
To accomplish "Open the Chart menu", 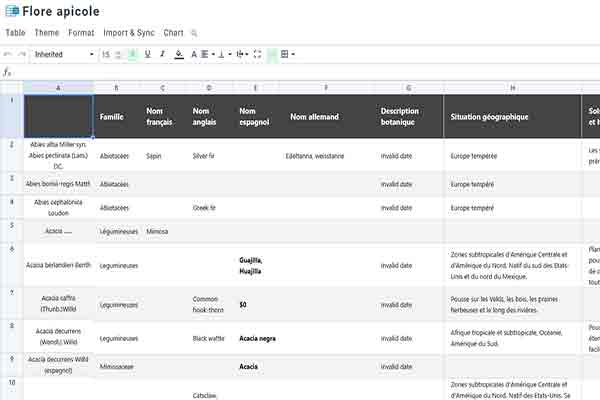I will pos(173,33).
